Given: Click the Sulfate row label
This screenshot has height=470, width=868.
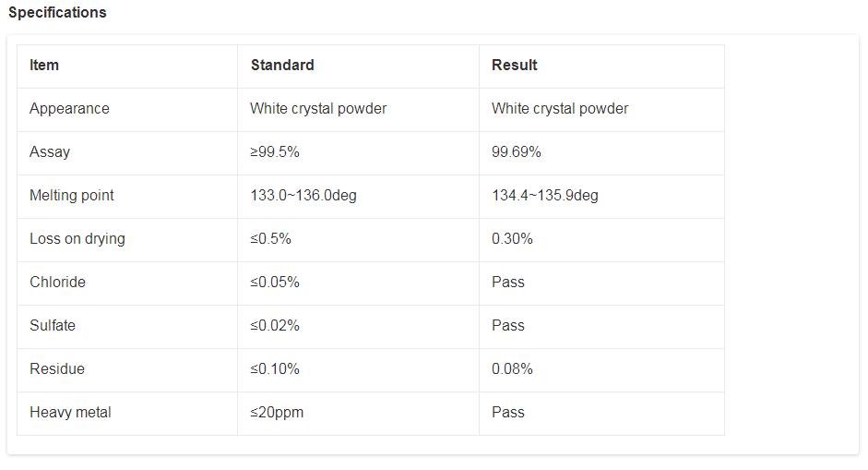Looking at the screenshot, I should tap(53, 326).
